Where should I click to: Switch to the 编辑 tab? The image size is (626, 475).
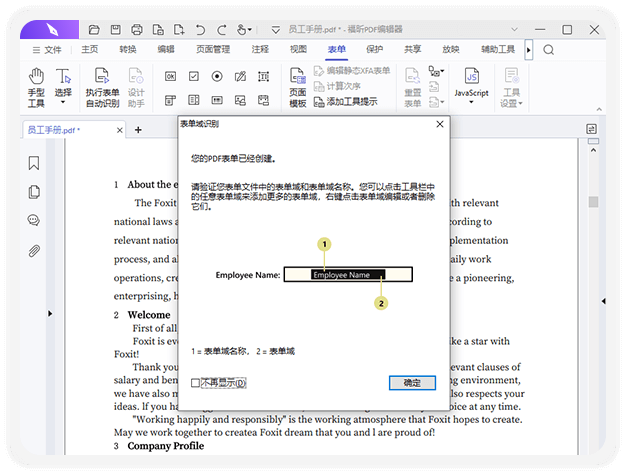point(166,49)
